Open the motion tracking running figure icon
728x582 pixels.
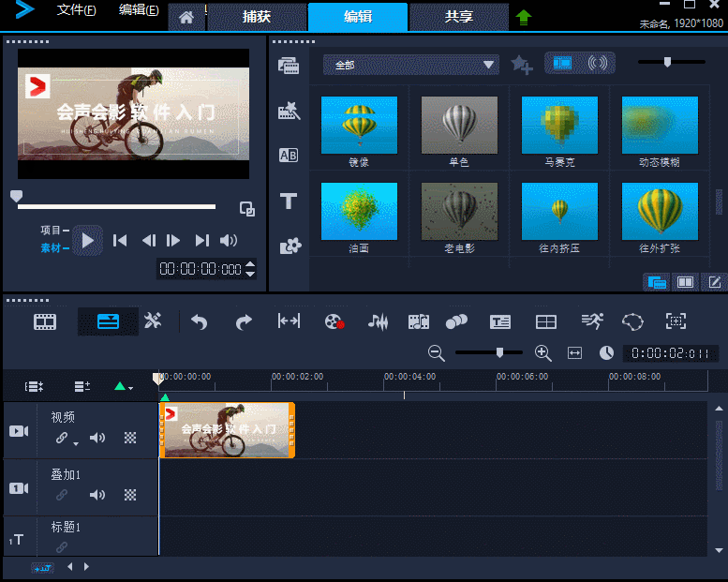click(x=591, y=321)
